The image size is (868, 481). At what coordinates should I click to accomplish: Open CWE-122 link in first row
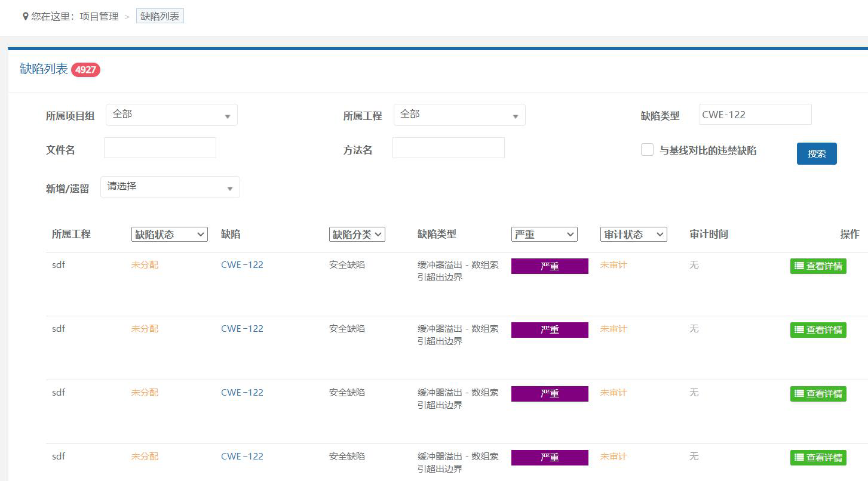coord(242,265)
